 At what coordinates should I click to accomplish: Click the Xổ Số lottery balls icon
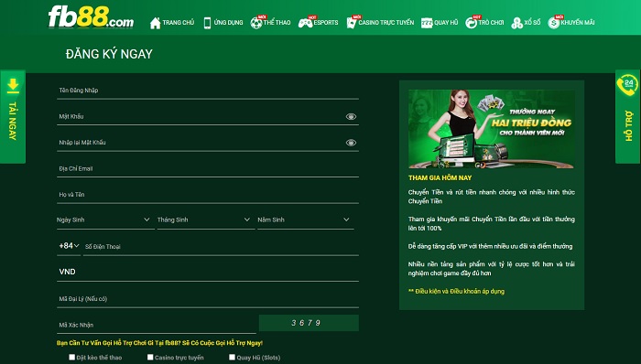point(516,23)
